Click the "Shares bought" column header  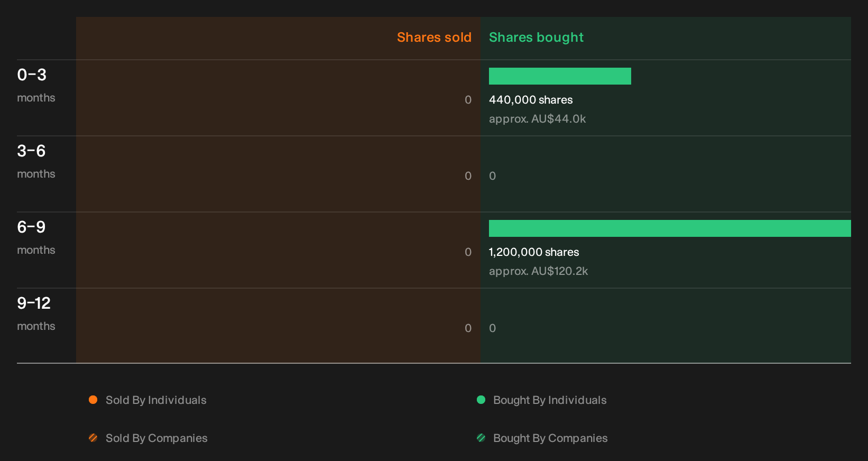click(536, 38)
